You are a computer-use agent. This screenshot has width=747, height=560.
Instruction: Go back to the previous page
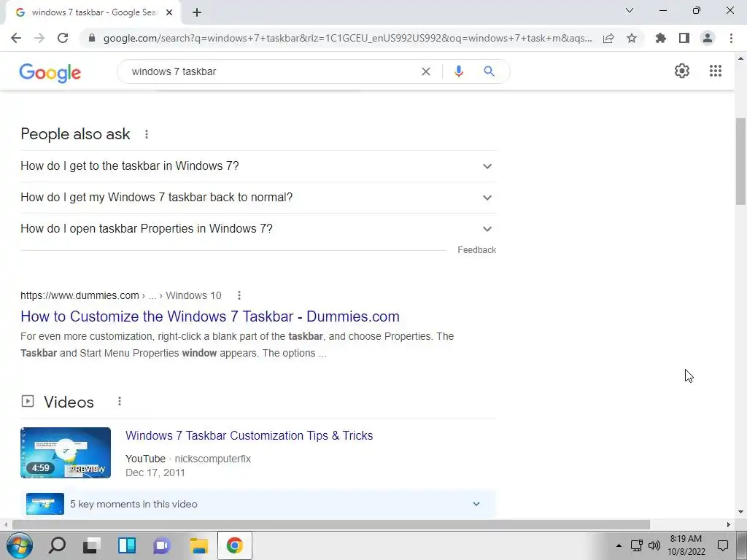(x=16, y=38)
